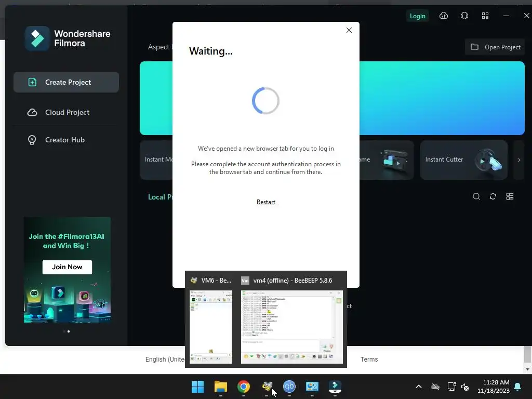Open the Filmora taskbar icon
Image resolution: width=532 pixels, height=399 pixels.
[x=335, y=387]
